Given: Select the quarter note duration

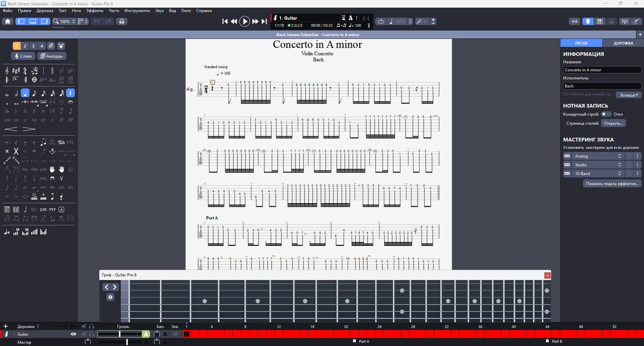Looking at the screenshot, I should pos(25,93).
